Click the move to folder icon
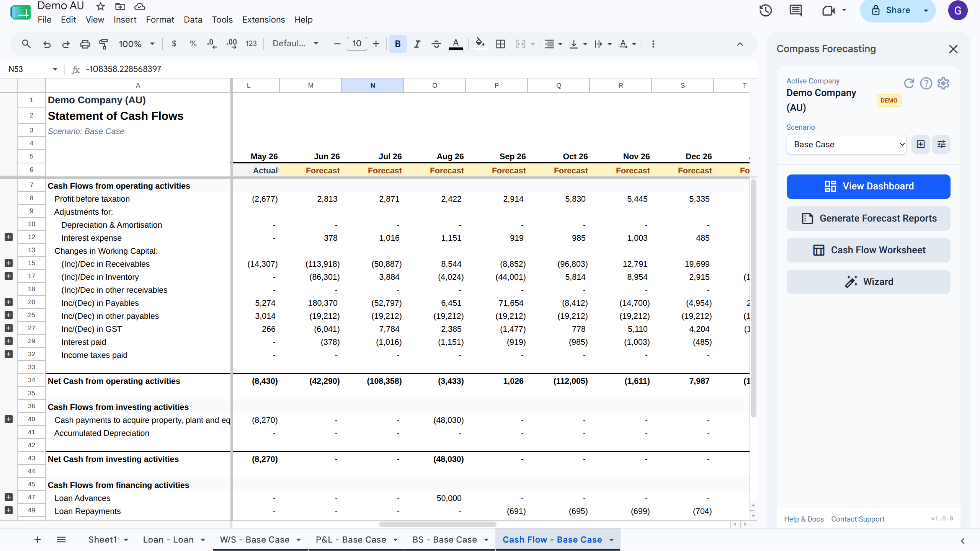 pos(120,7)
